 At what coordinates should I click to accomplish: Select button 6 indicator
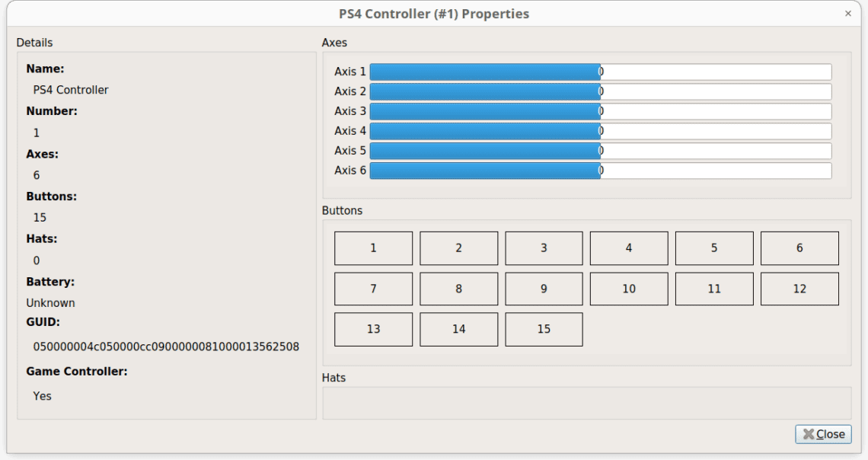(x=799, y=248)
